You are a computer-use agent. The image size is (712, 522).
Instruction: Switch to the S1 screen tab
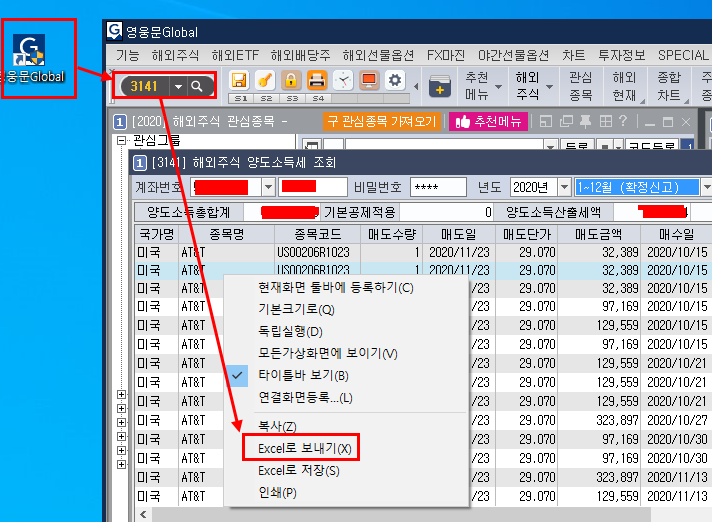[x=241, y=98]
